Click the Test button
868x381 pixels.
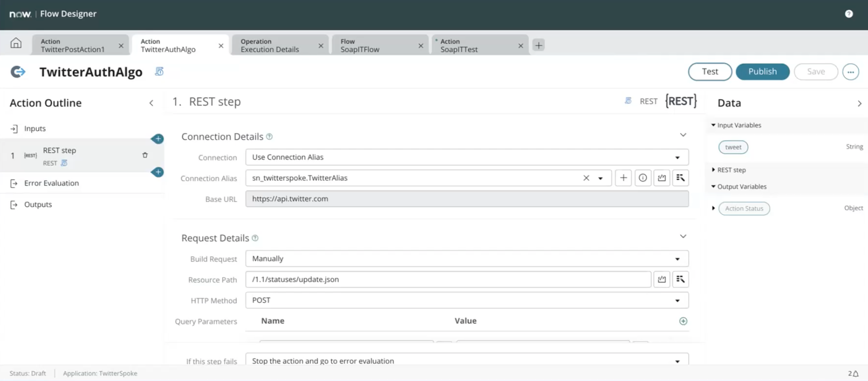point(710,71)
